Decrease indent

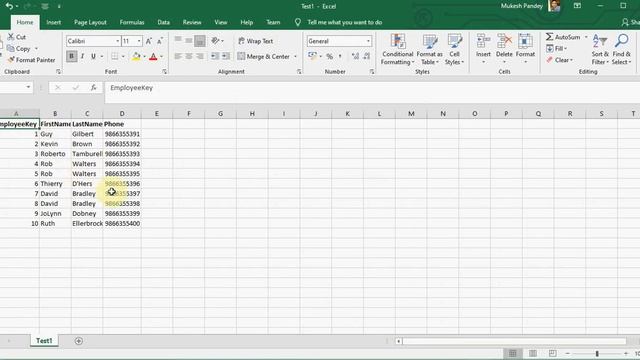point(215,56)
